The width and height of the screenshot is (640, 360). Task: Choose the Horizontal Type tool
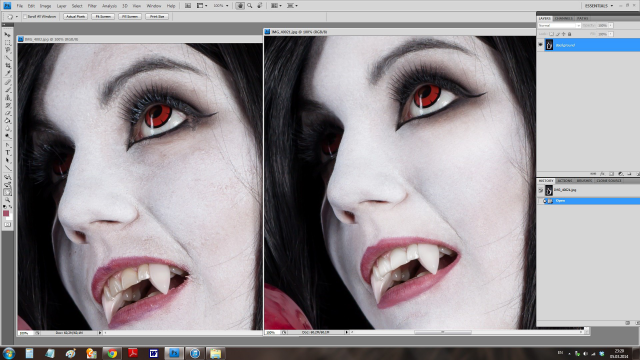pos(7,152)
